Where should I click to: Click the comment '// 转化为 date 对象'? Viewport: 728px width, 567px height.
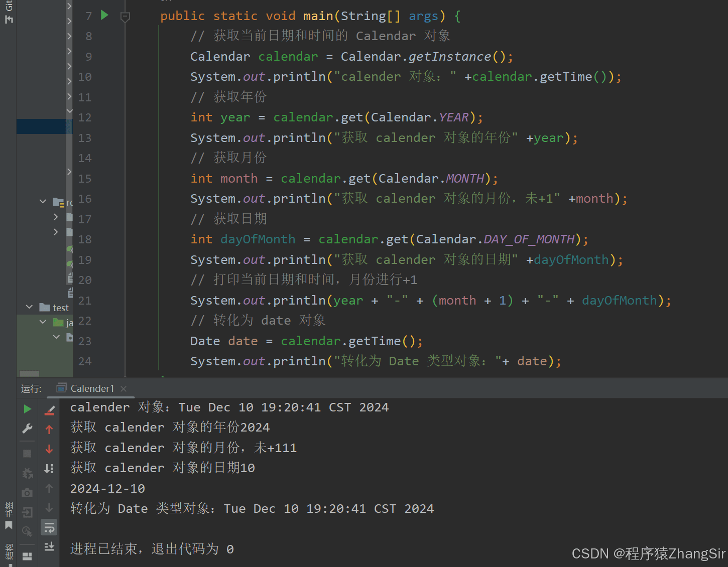[x=258, y=320]
